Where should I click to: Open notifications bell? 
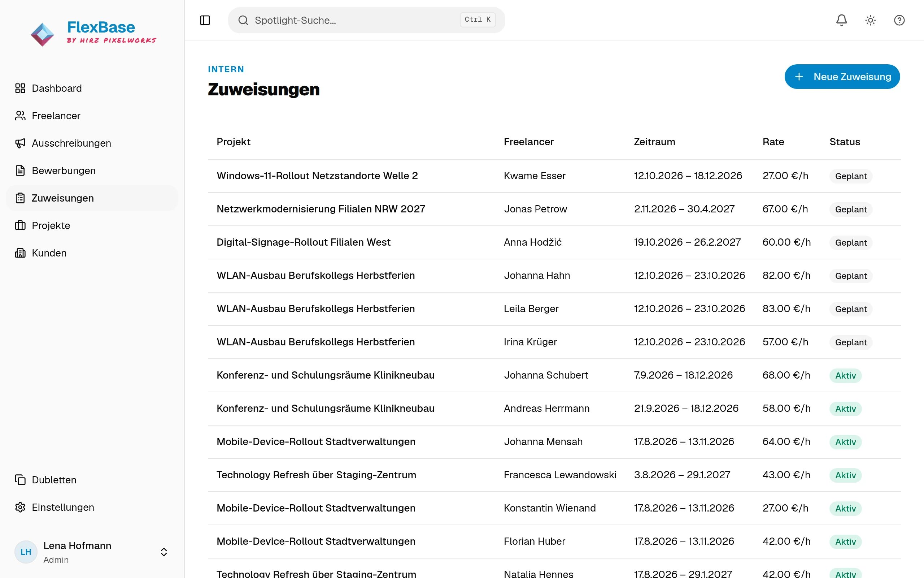pyautogui.click(x=842, y=20)
